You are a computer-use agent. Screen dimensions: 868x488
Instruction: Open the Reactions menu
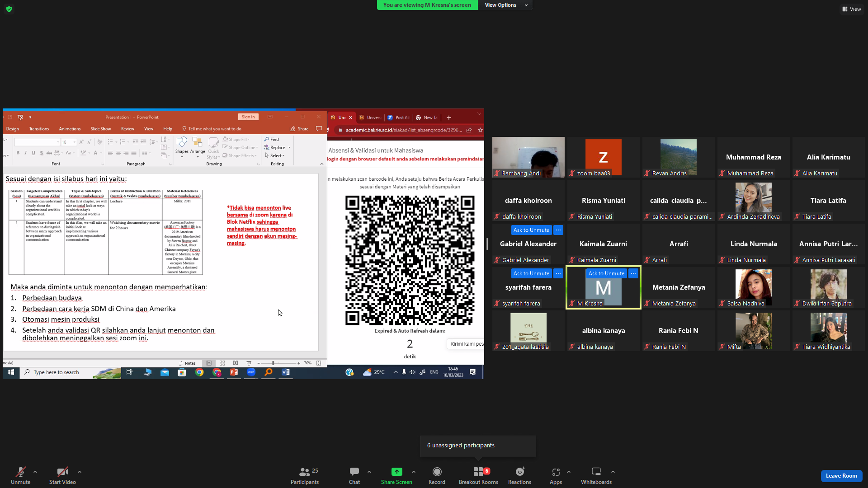[x=519, y=476]
